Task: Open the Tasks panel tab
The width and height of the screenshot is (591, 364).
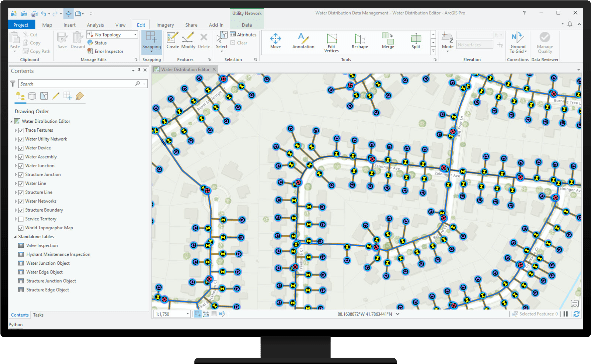Action: tap(38, 315)
